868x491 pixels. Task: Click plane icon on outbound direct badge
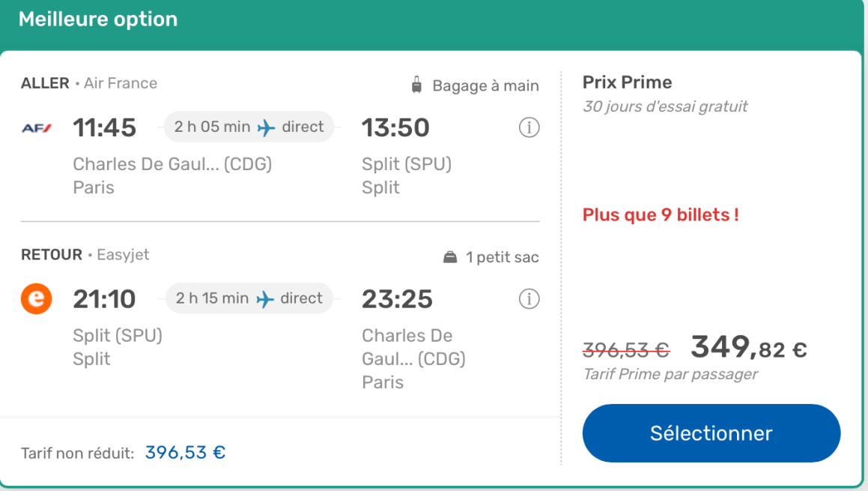pos(266,127)
